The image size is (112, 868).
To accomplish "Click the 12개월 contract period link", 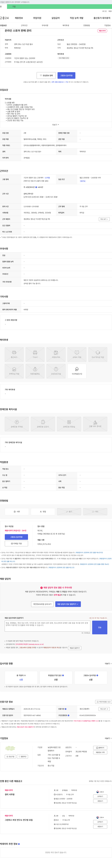I will pyautogui.click(x=47, y=178).
